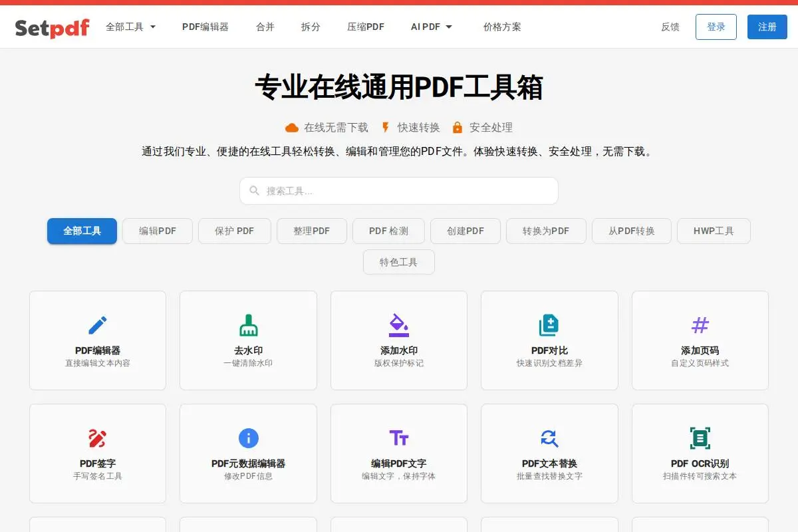Click the PDF编辑器 card title
The width and height of the screenshot is (798, 532).
(98, 350)
